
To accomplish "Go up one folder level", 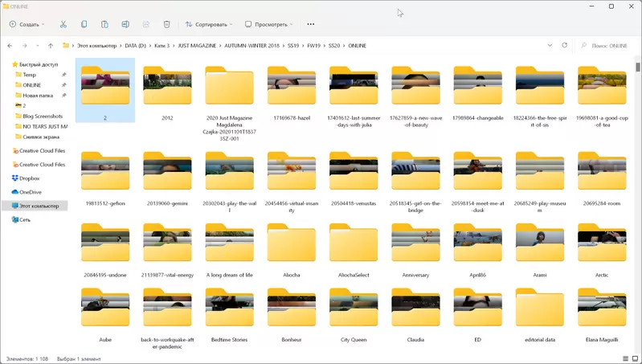I will click(51, 46).
